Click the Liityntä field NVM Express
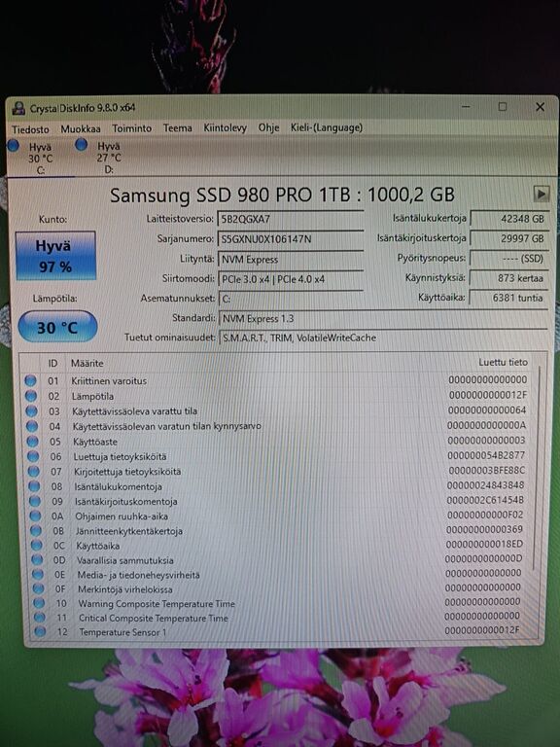 [x=291, y=260]
